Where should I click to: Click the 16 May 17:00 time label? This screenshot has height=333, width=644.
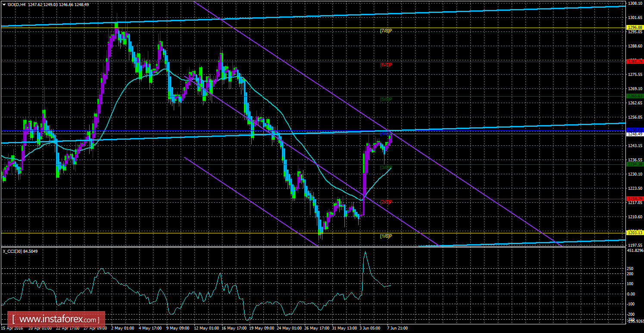(x=234, y=328)
